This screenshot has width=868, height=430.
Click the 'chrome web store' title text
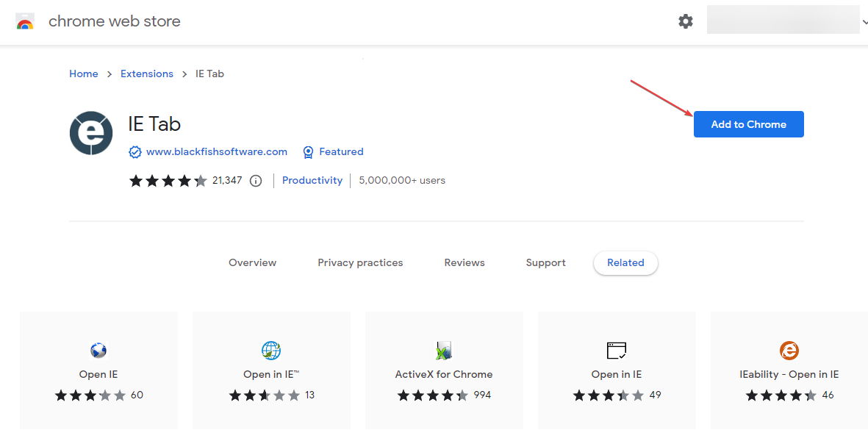(115, 21)
